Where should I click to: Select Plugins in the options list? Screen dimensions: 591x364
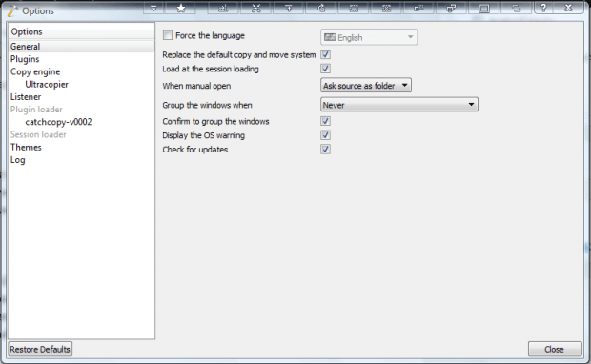coord(25,59)
